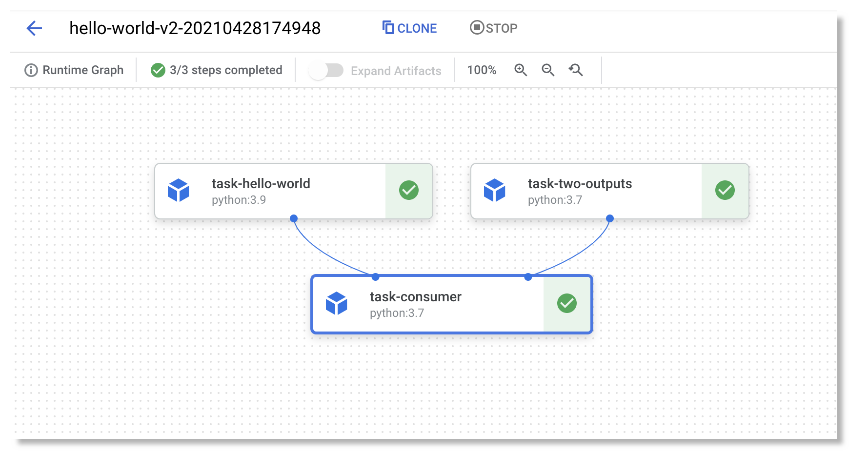Click the 100% zoom level indicator
The width and height of the screenshot is (868, 469).
pyautogui.click(x=482, y=70)
